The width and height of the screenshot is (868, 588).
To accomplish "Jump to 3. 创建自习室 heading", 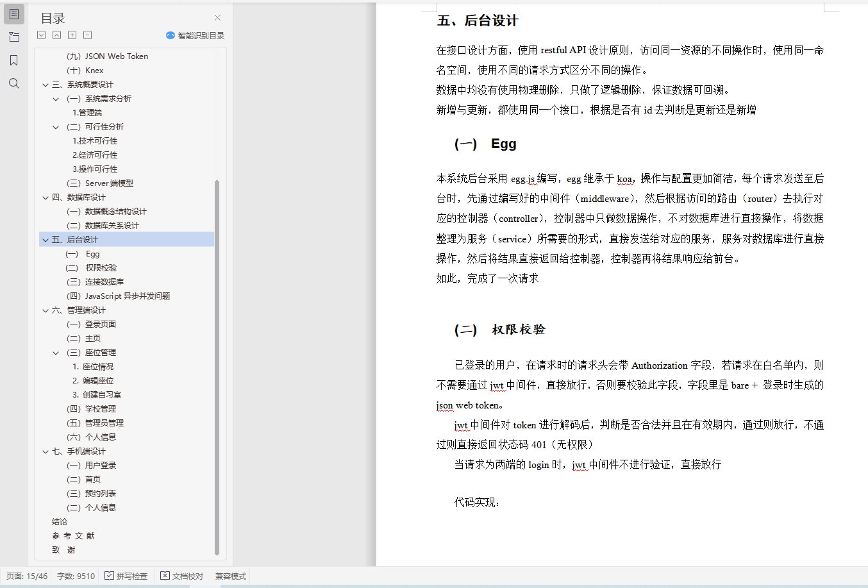I will (x=97, y=395).
